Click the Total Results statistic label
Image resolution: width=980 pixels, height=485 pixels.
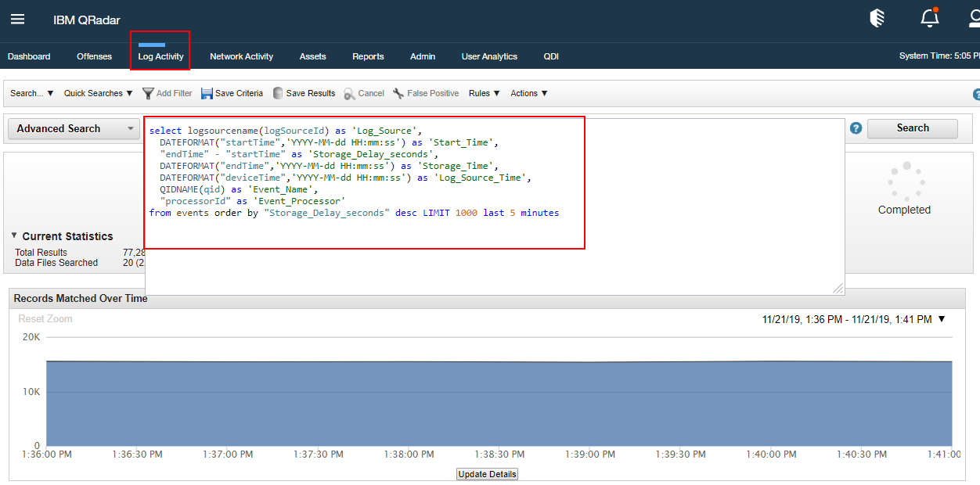coord(41,253)
